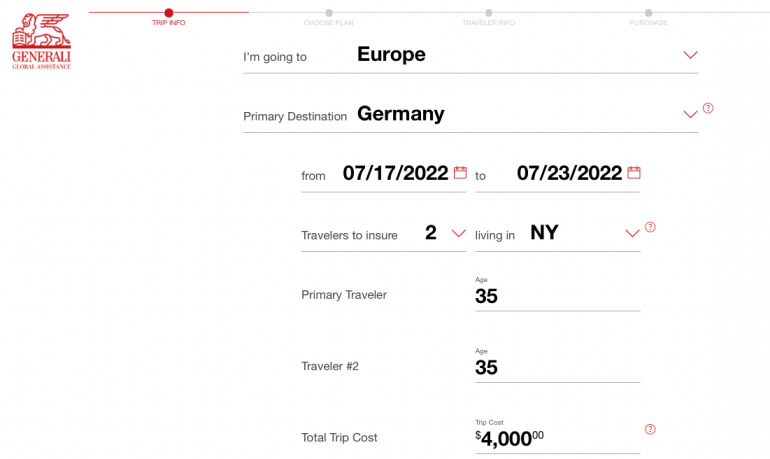Open the return date calendar icon
Screen dimensions: 770x459
[x=634, y=173]
